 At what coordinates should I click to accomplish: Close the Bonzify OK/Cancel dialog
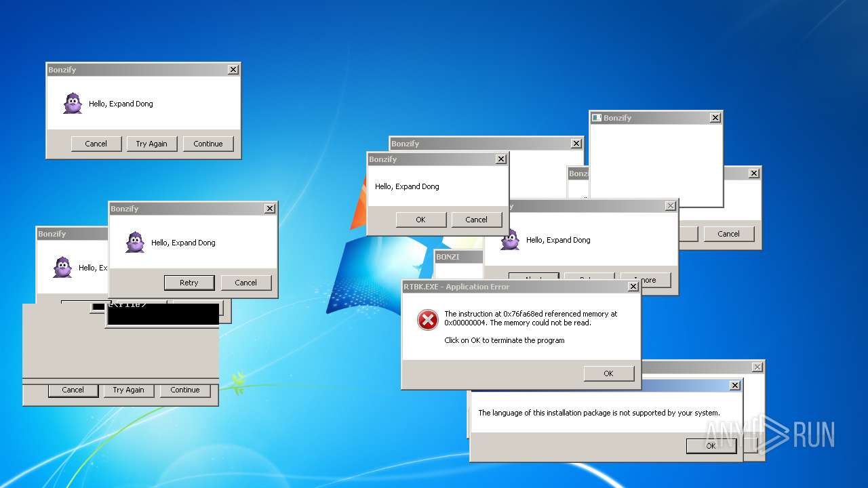500,159
